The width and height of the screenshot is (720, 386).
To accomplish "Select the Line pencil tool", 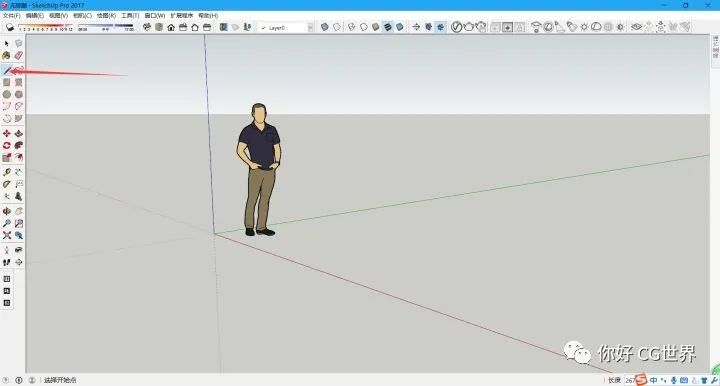I will [7, 70].
